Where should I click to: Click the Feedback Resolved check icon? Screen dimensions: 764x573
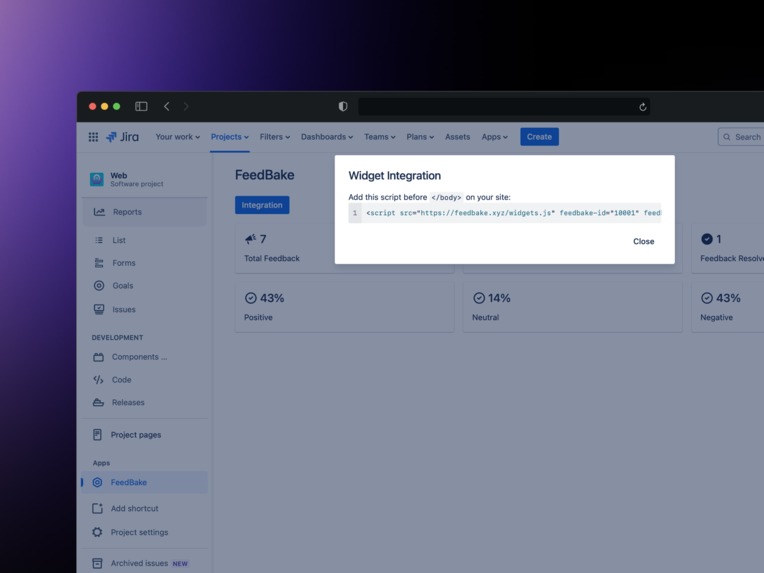point(707,239)
